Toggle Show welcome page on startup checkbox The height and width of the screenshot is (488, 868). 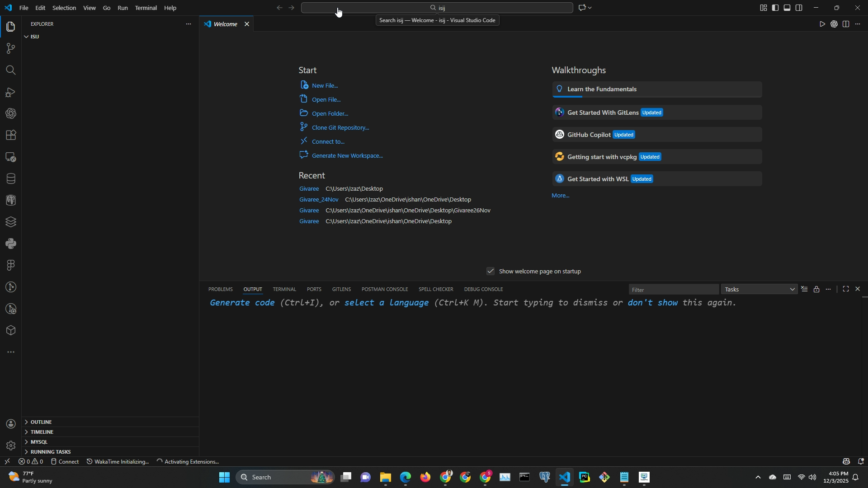point(491,272)
